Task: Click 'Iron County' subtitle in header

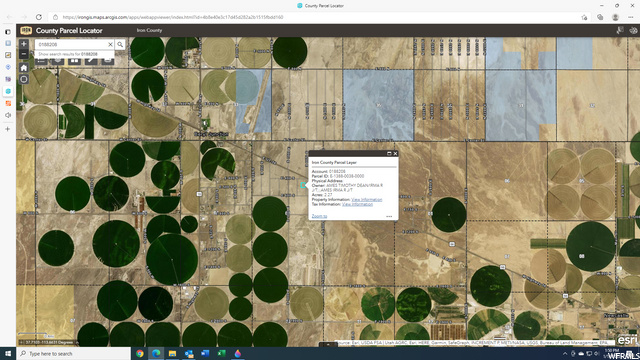Action: pyautogui.click(x=149, y=30)
